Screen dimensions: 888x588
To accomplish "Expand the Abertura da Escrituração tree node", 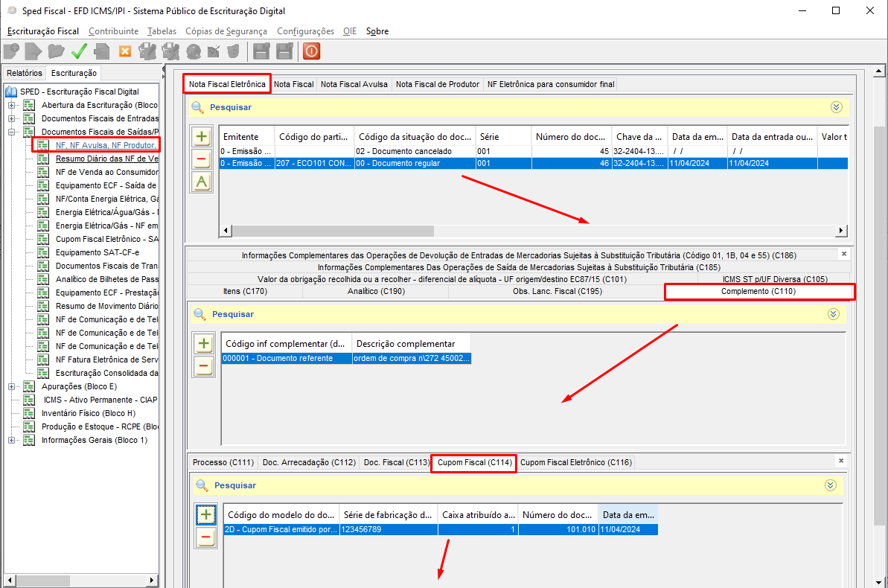I will (11, 105).
